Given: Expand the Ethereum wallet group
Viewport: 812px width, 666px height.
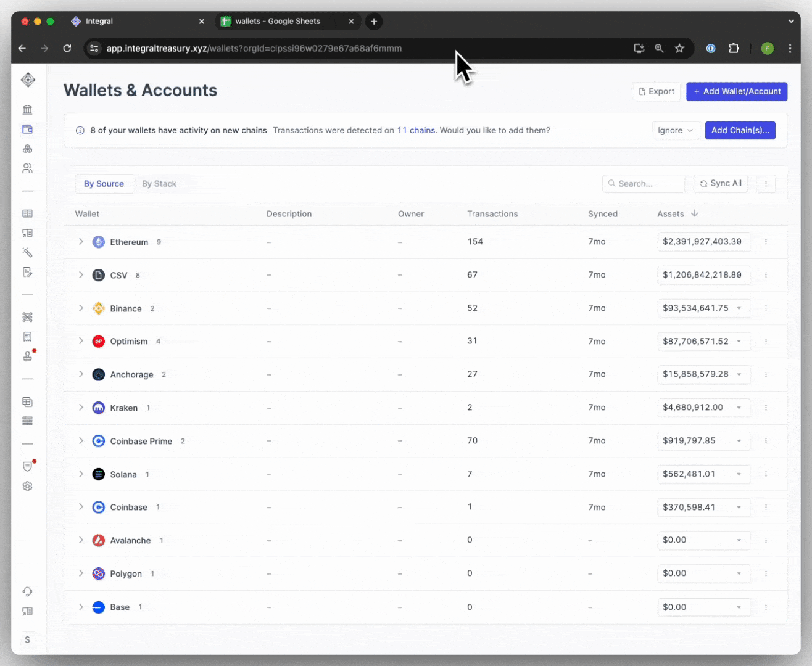Looking at the screenshot, I should 81,242.
